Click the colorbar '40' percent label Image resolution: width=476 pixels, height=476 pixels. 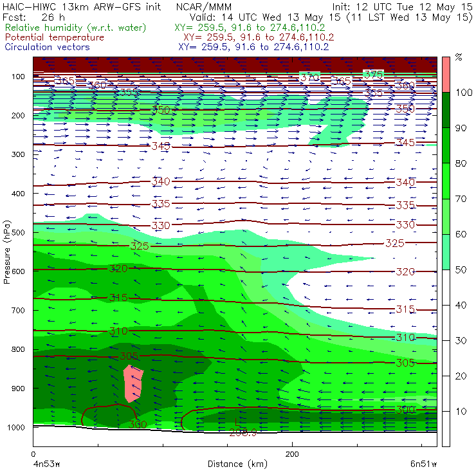click(x=461, y=305)
